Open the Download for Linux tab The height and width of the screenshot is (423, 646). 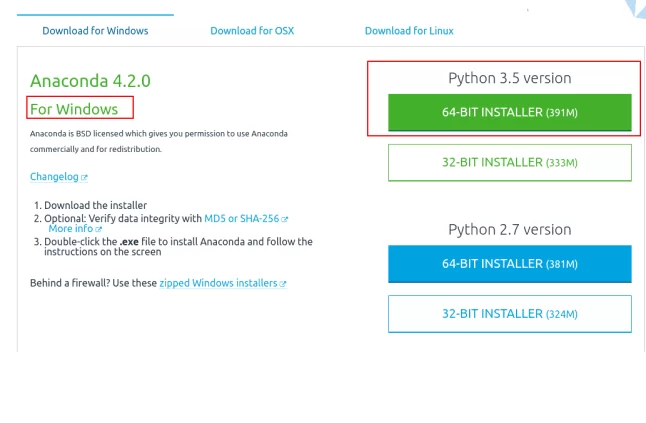coord(409,31)
